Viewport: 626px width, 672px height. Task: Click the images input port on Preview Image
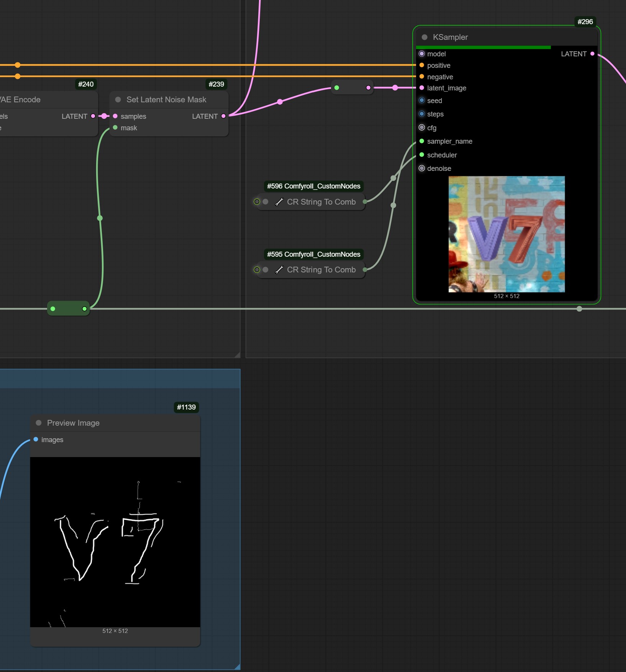[x=36, y=439]
